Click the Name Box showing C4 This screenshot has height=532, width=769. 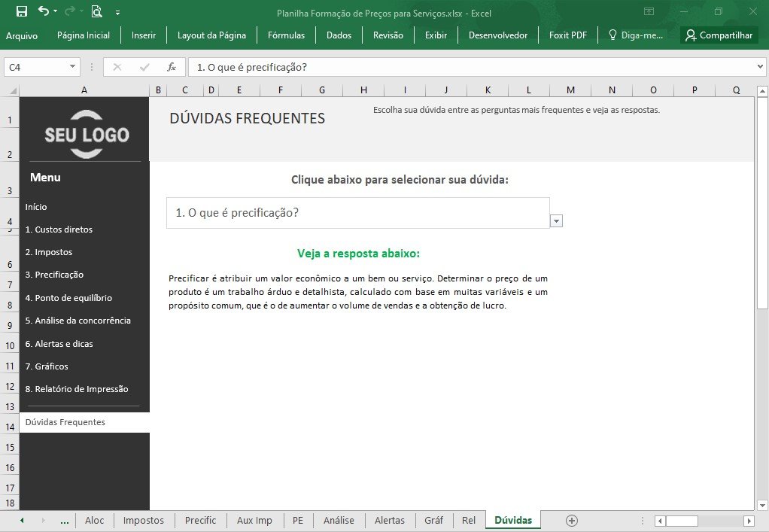click(35, 67)
